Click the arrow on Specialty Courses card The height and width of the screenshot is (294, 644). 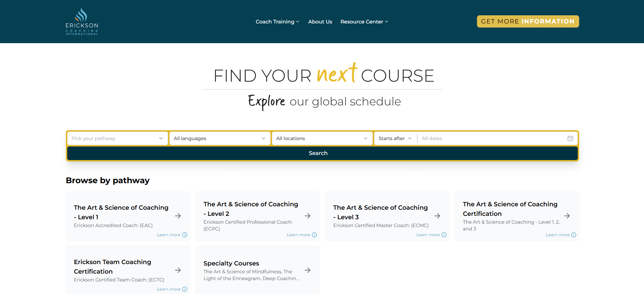tap(308, 270)
